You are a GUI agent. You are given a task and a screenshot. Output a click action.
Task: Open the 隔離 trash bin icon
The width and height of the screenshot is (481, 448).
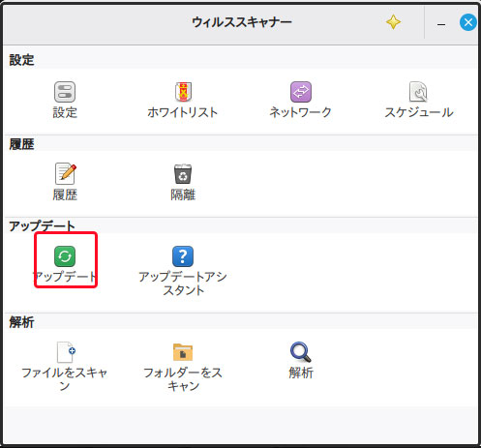[x=183, y=174]
